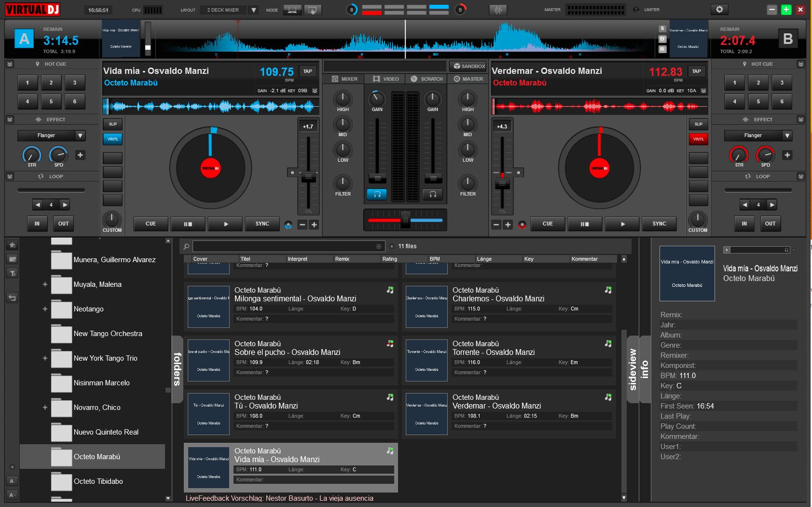The height and width of the screenshot is (507, 812).
Task: Click the S button beside deck B cover
Action: point(662,28)
